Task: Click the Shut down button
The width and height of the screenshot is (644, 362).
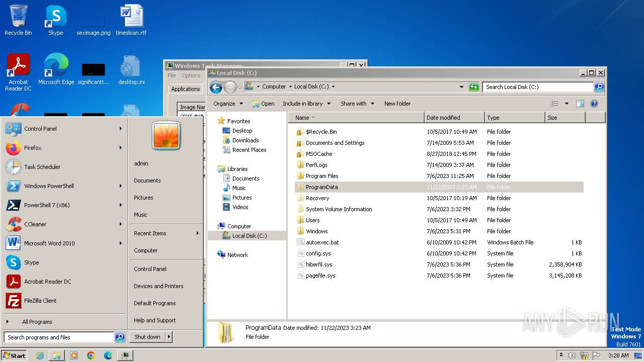Action: coord(147,337)
